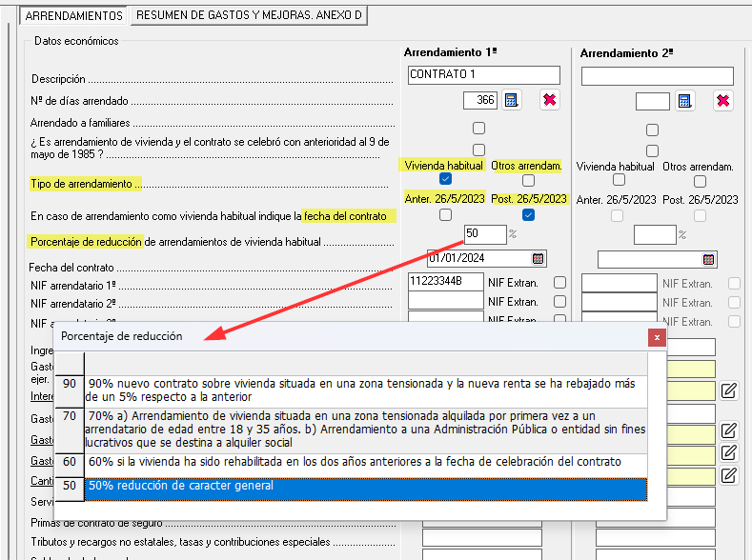Screen dimensions: 752x560
Task: Check Otros arrendam. for Arrendamiento 1
Action: click(528, 180)
